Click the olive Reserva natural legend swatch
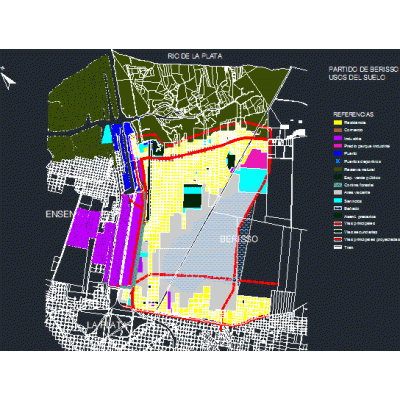400x400 pixels. [338, 169]
